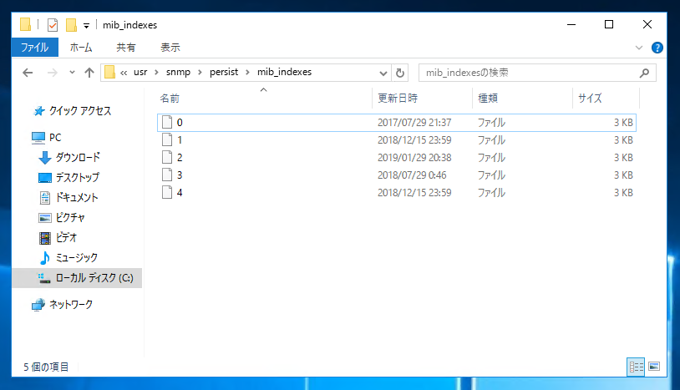Switch to the 表示 ribbon tab
The width and height of the screenshot is (680, 390).
click(170, 47)
